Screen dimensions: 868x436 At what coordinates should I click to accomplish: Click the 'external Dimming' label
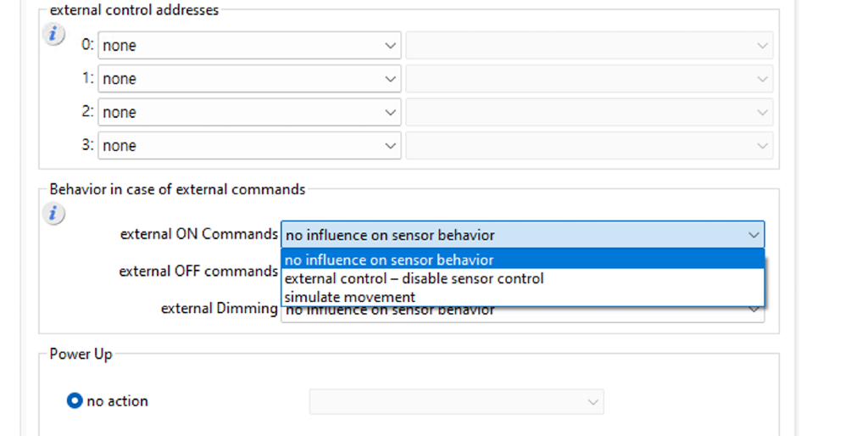(219, 309)
